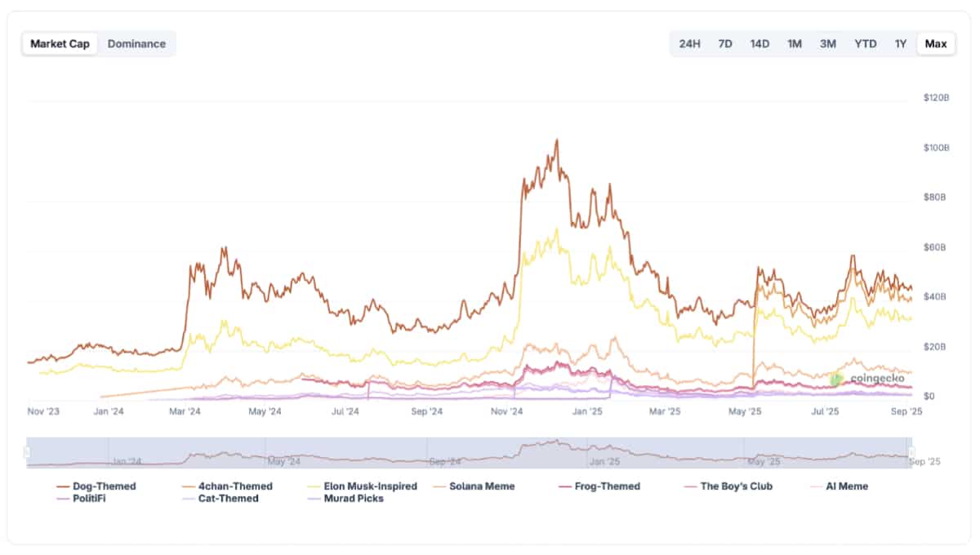Hide the Solana Meme series

(x=481, y=486)
